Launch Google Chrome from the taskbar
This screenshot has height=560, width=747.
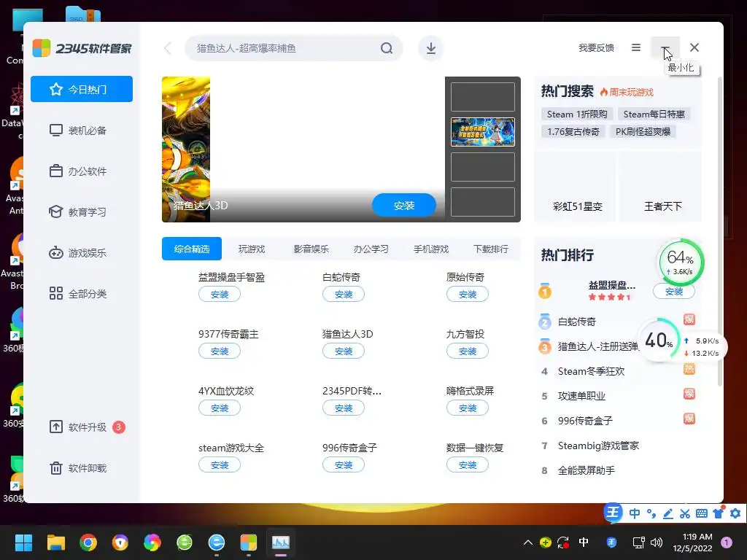point(88,542)
